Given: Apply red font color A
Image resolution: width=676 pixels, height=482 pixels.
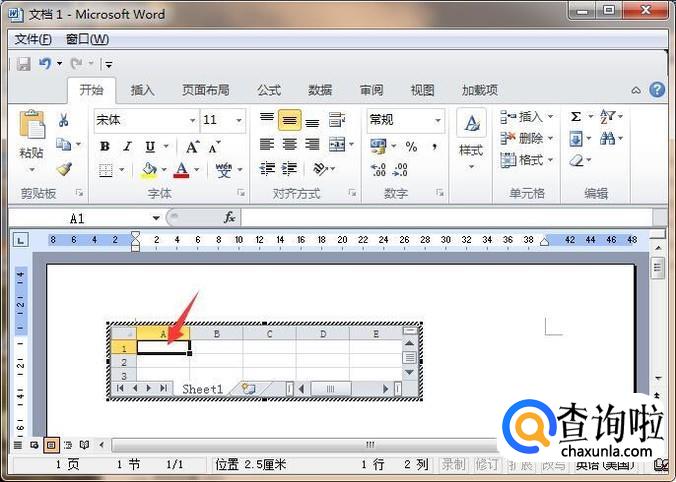Looking at the screenshot, I should coord(182,170).
